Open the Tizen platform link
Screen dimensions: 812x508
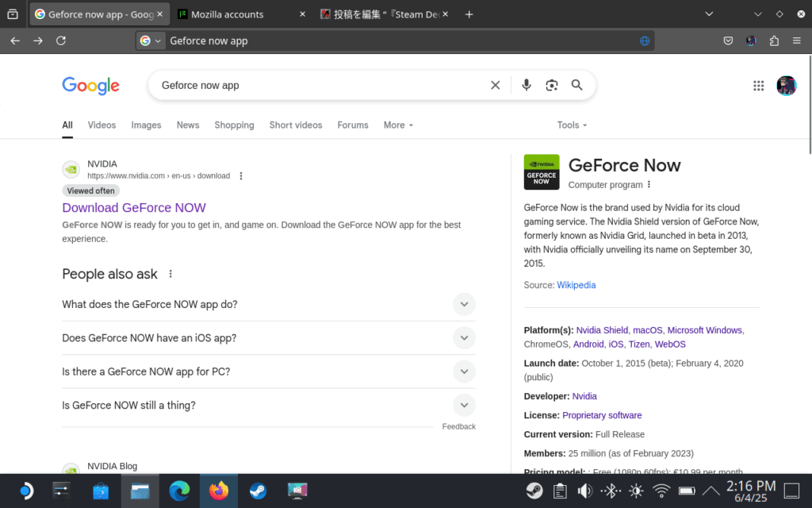pos(639,344)
